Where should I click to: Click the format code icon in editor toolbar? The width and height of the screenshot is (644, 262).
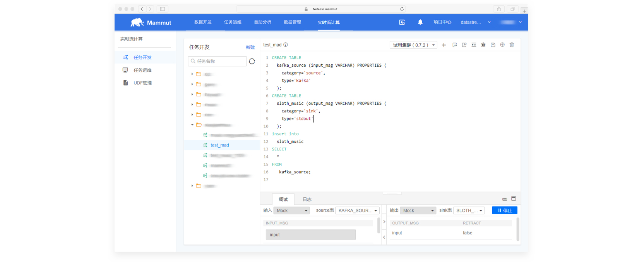click(474, 45)
